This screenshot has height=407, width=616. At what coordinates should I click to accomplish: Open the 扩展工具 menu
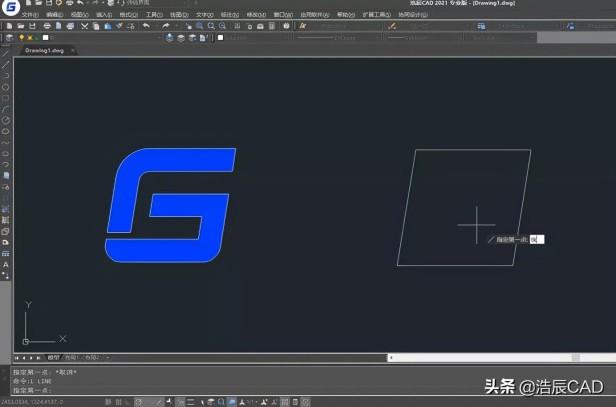(376, 15)
